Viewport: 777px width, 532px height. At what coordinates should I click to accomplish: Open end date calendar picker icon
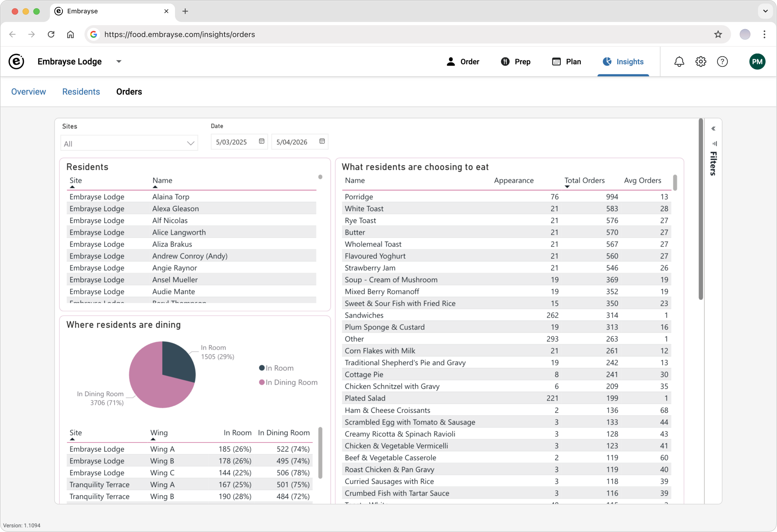(322, 141)
